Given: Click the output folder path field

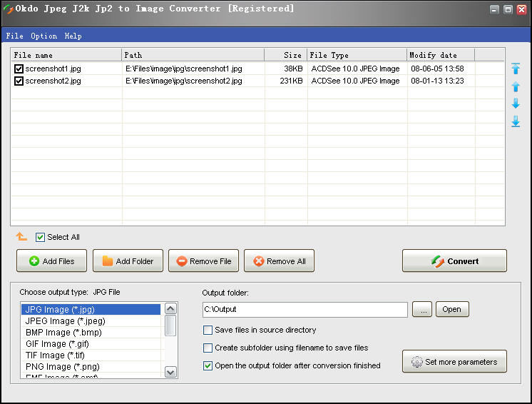Looking at the screenshot, I should tap(305, 310).
